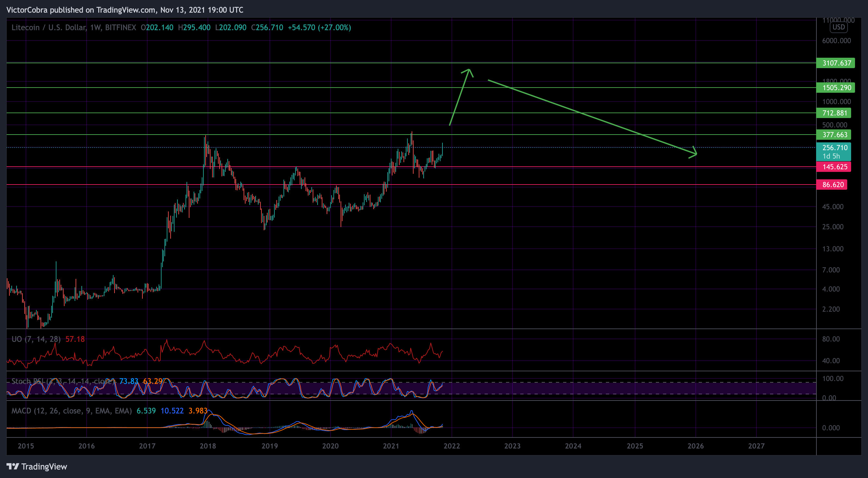This screenshot has height=478, width=868.
Task: Click the 6000.000 price axis label
Action: pyautogui.click(x=836, y=41)
